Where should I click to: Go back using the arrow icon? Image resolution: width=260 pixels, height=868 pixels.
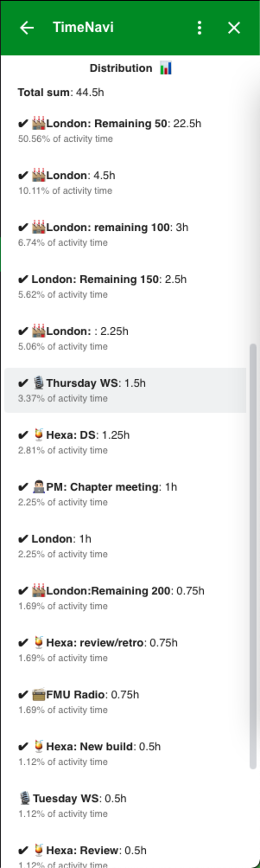pyautogui.click(x=27, y=28)
